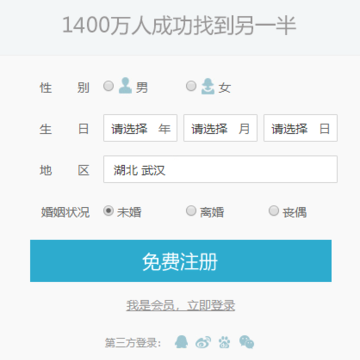Screen dimensions: 360x360
Task: Click the 1400万人成功找到另一半 heading
Action: 179,25
